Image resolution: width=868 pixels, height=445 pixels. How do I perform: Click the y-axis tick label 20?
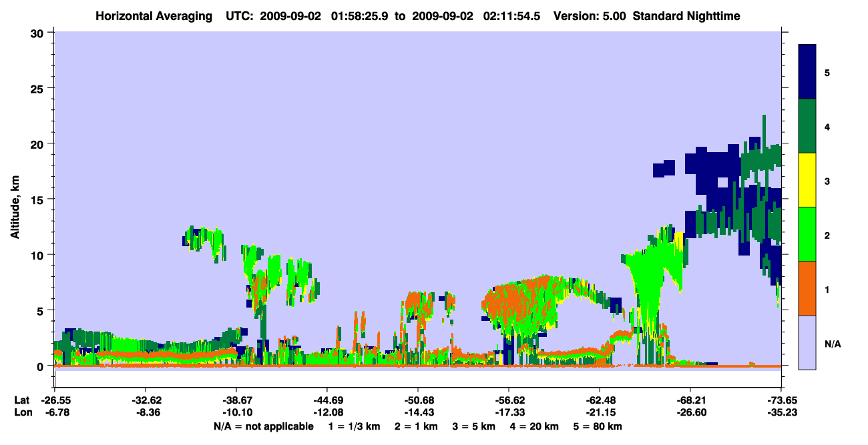(38, 143)
